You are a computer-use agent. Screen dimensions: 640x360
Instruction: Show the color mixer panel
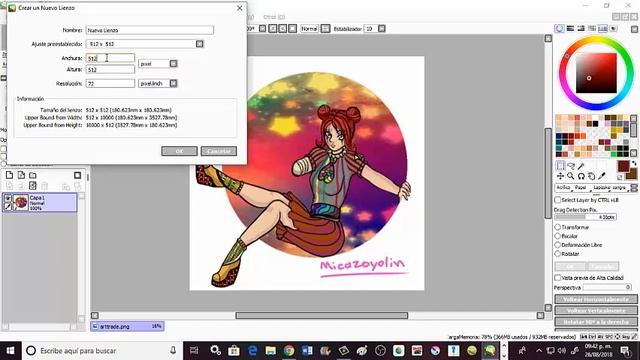point(591,28)
